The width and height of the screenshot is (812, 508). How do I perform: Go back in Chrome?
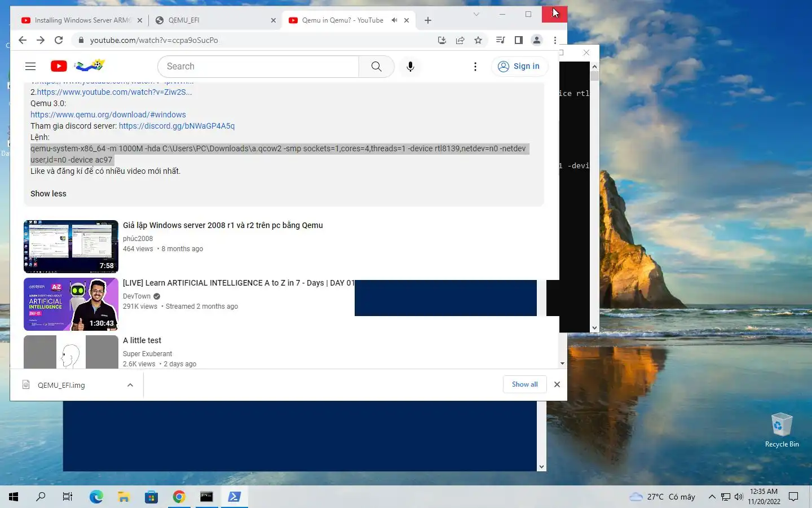[23, 40]
